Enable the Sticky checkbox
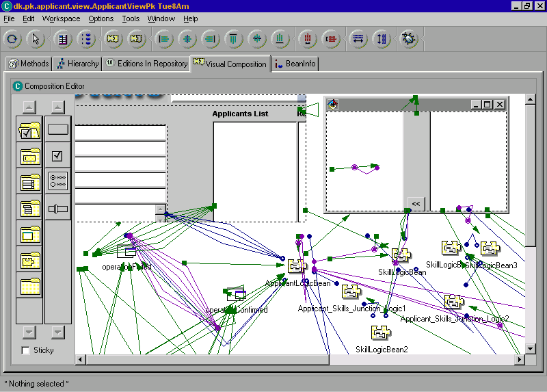Screen dimensions: 547x392 (x=26, y=350)
